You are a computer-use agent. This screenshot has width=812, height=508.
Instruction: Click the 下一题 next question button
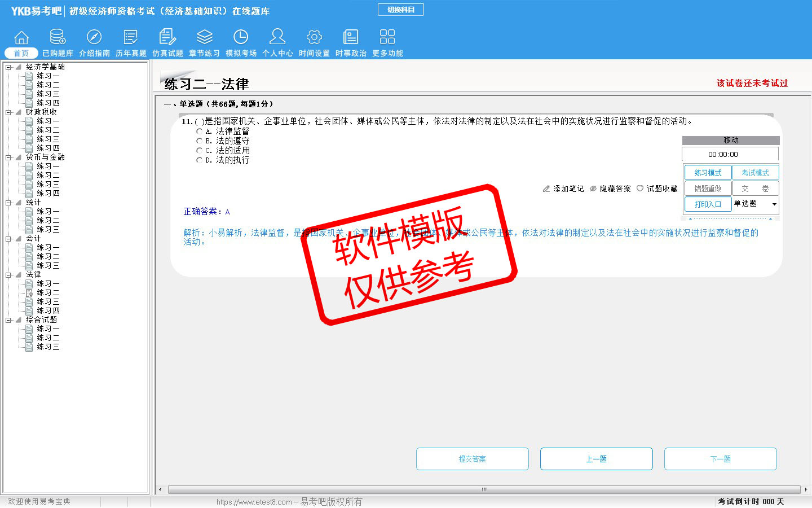[x=720, y=459]
